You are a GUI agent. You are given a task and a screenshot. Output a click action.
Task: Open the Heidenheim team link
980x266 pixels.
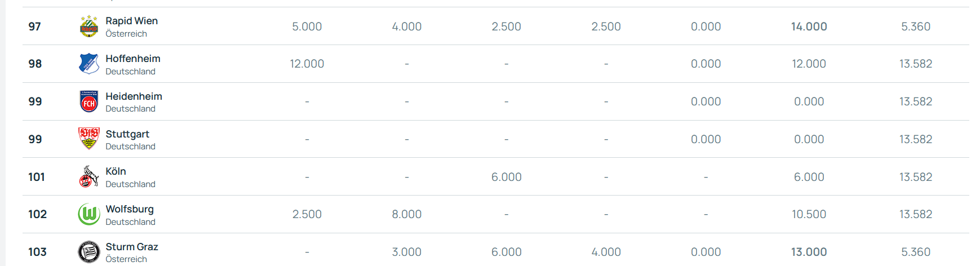(x=134, y=96)
